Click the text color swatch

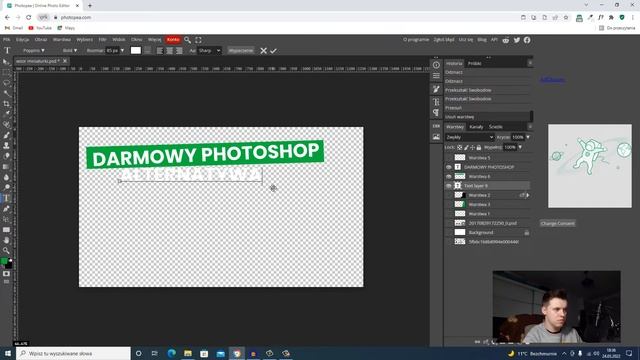coord(136,51)
